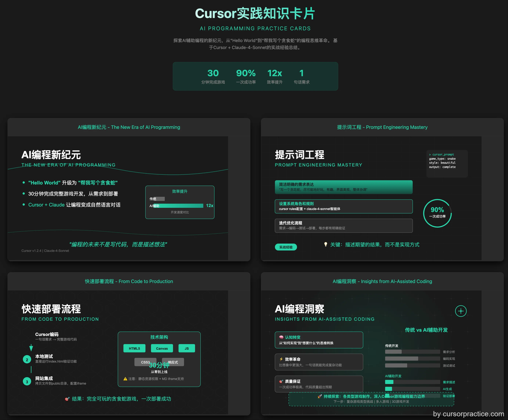Click the Cursor v1.2.4 | Claude-4-Sonnet footer text
Viewport: 508px width, 420px height.
[45, 251]
